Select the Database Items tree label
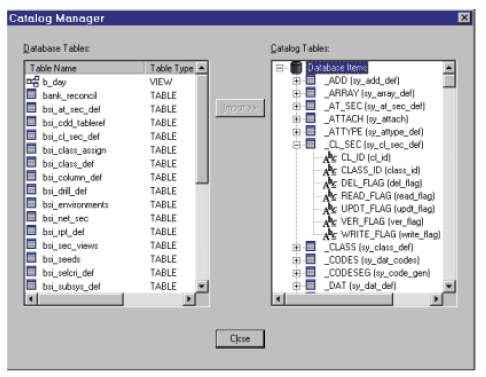 pyautogui.click(x=337, y=68)
